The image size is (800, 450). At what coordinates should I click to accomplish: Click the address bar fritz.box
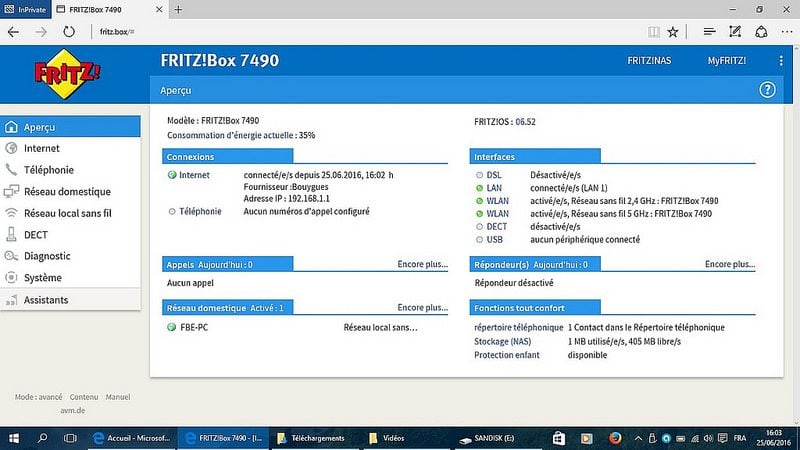pyautogui.click(x=367, y=32)
